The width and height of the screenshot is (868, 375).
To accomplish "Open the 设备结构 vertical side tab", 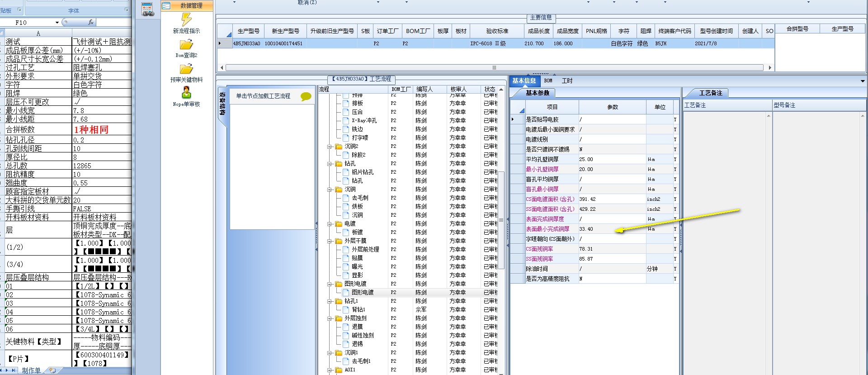I will (222, 104).
